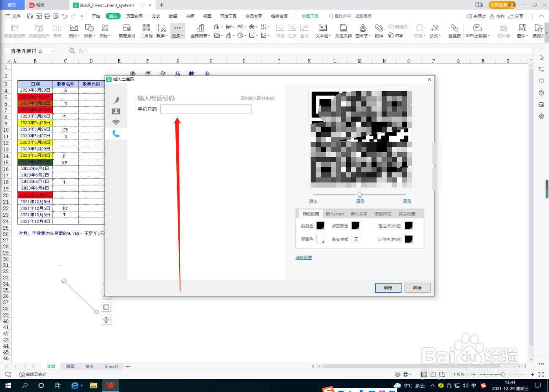
Task: Click the 稻壳素材 ribbon icon
Action: coord(127,31)
